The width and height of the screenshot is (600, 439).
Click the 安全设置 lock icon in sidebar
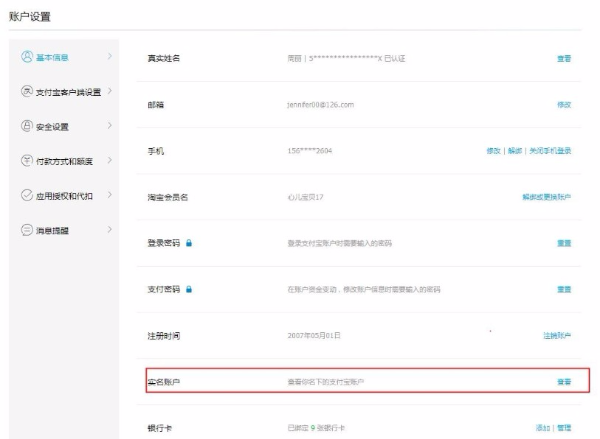(x=26, y=126)
